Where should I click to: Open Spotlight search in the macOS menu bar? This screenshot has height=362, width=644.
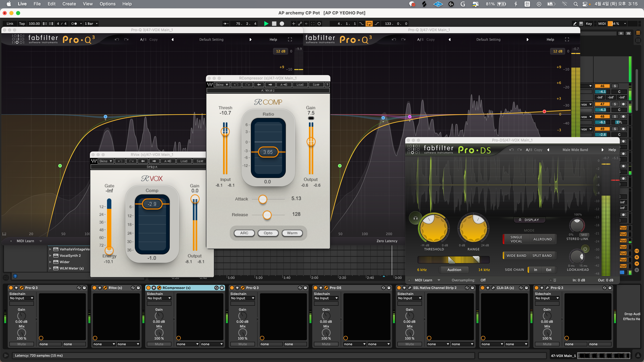coord(576,4)
